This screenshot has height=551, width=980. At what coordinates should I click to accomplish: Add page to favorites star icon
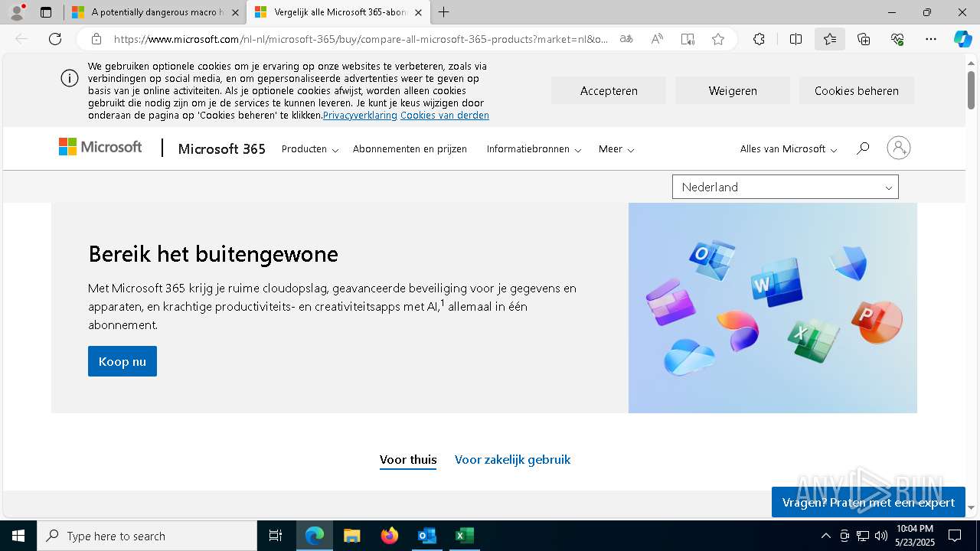coord(718,39)
